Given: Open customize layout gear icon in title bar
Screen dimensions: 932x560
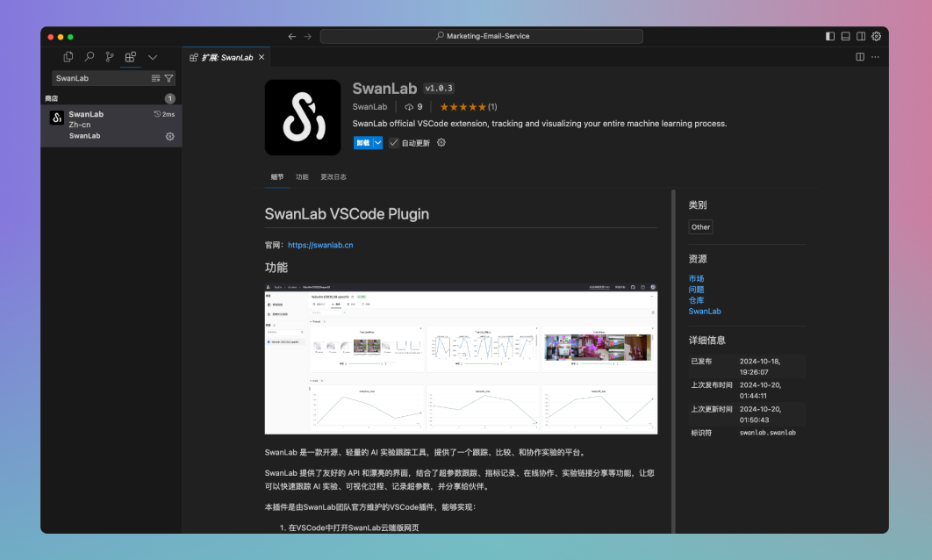Looking at the screenshot, I should click(876, 36).
